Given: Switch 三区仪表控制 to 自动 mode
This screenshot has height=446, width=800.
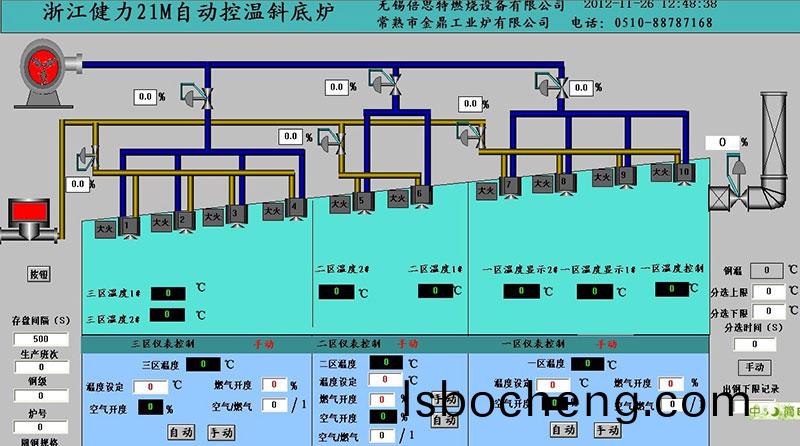Looking at the screenshot, I should [x=181, y=432].
